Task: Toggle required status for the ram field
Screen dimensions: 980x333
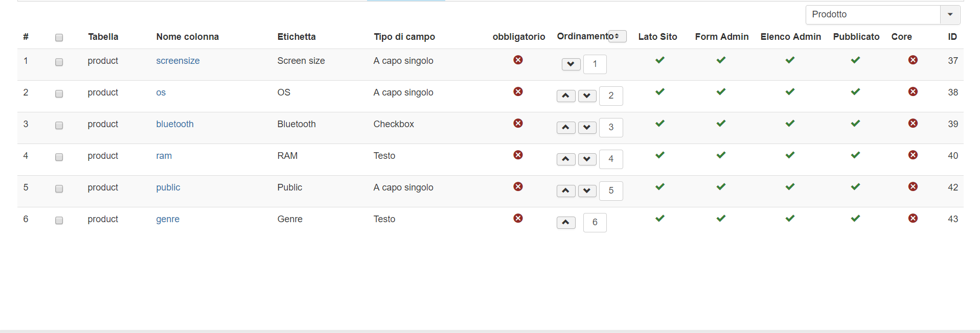Action: pyautogui.click(x=518, y=155)
